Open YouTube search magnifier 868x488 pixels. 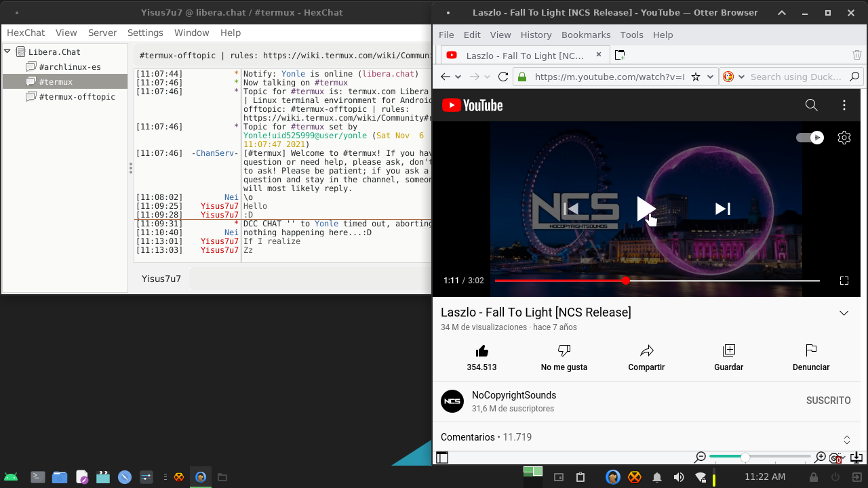811,105
